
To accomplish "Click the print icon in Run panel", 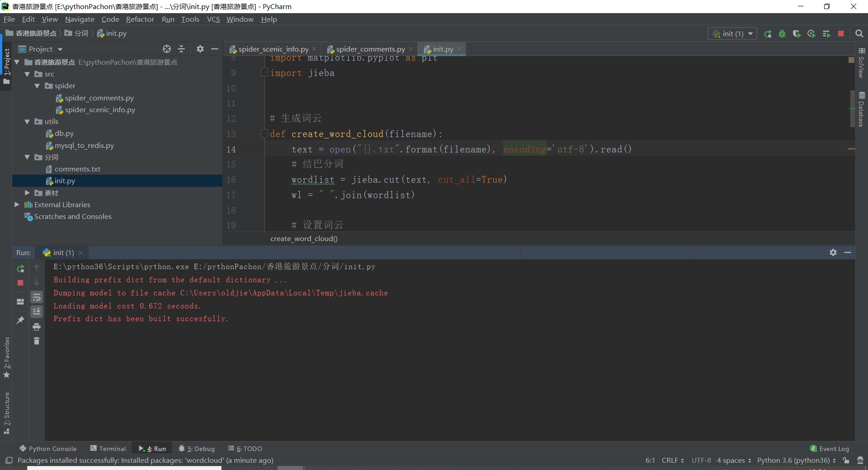I will (x=37, y=327).
